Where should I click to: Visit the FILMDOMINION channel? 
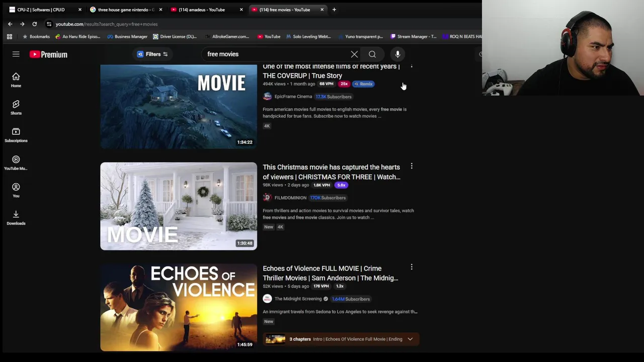[290, 198]
